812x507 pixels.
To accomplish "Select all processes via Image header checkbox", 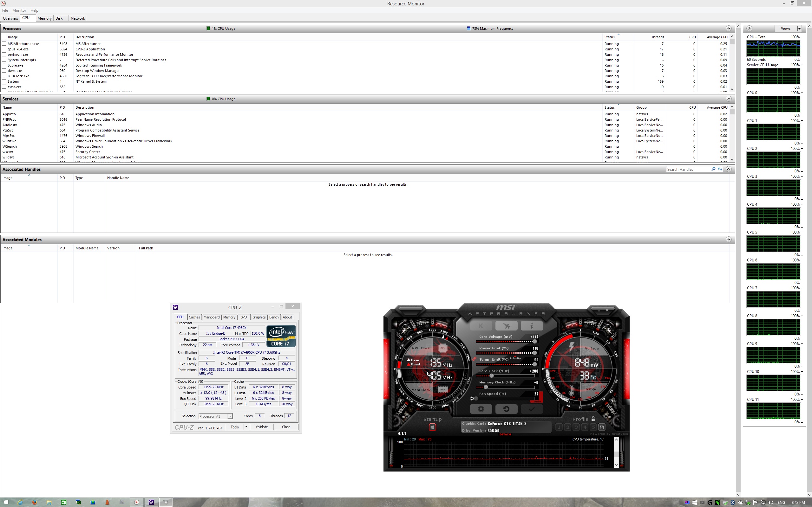I will coord(4,37).
